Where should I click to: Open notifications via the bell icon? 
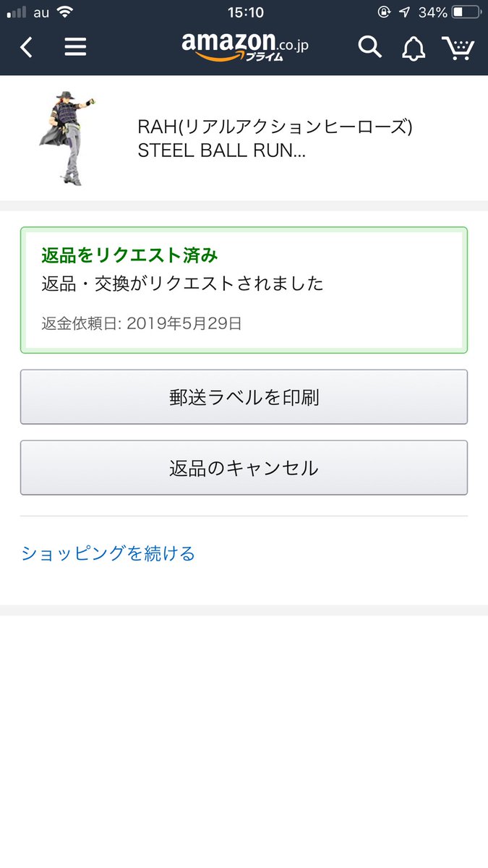413,46
